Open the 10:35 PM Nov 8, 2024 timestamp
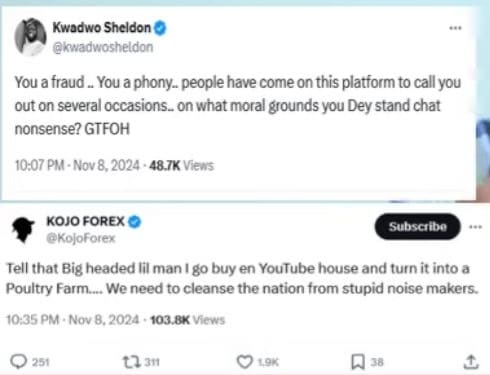Image resolution: width=490 pixels, height=375 pixels. coord(73,320)
